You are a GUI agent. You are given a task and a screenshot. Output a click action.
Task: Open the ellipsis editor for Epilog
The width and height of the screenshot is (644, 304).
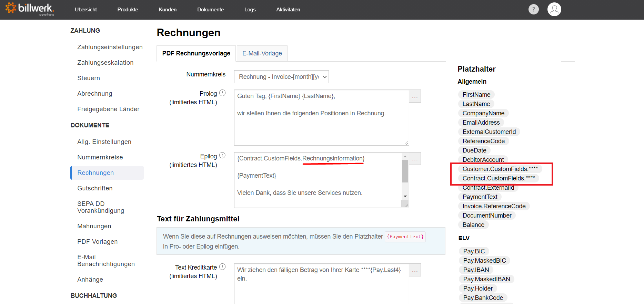pos(415,159)
